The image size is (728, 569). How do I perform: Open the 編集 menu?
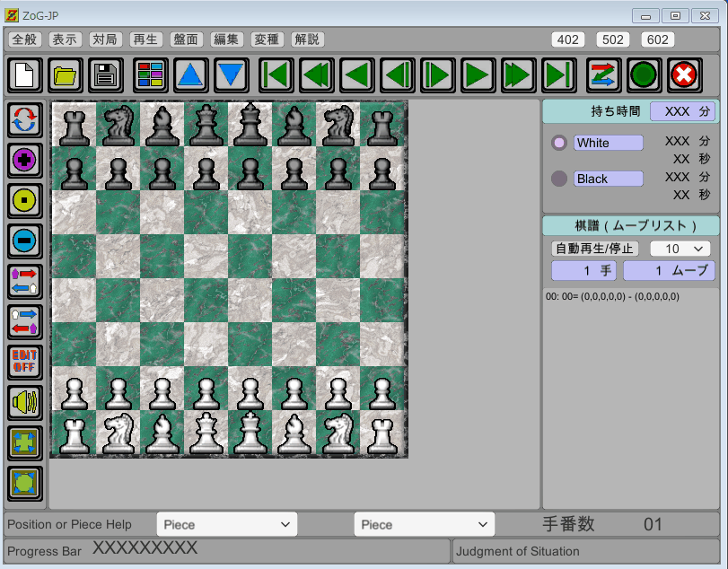226,39
